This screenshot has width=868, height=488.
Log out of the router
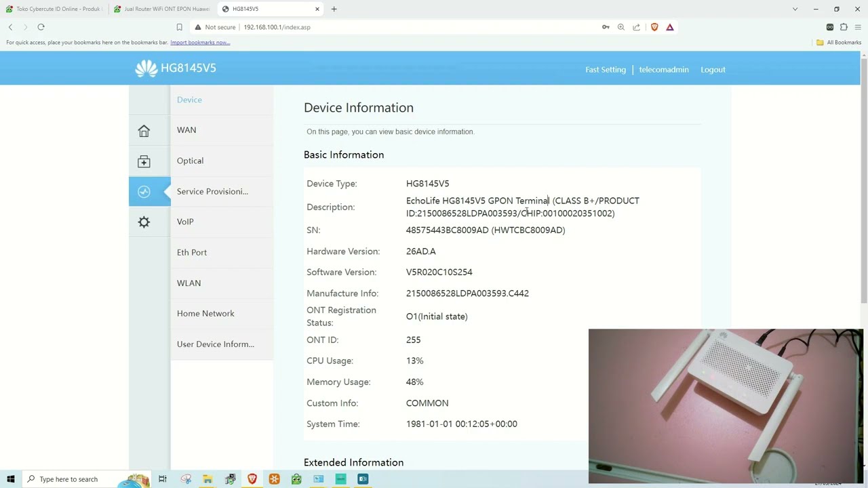tap(713, 70)
